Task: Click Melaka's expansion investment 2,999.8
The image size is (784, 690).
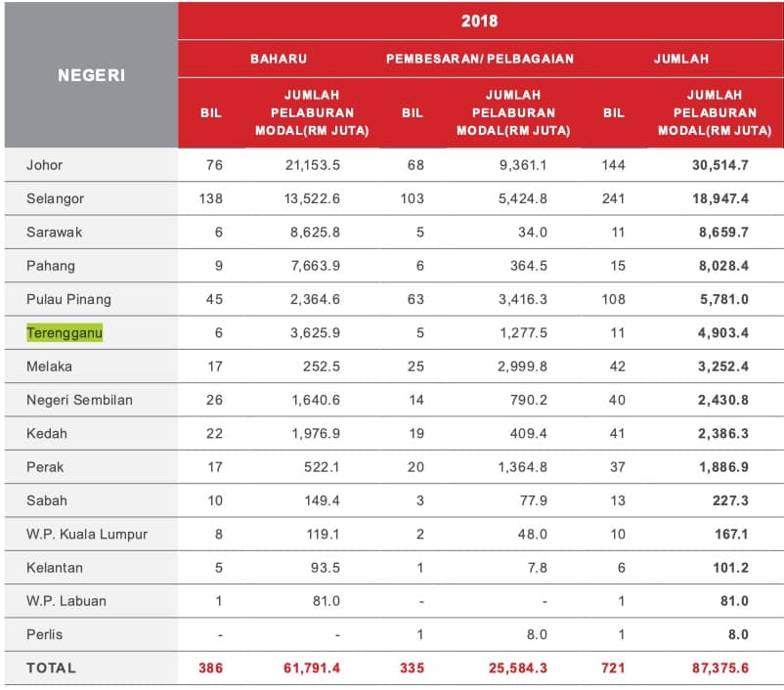Action: point(522,366)
